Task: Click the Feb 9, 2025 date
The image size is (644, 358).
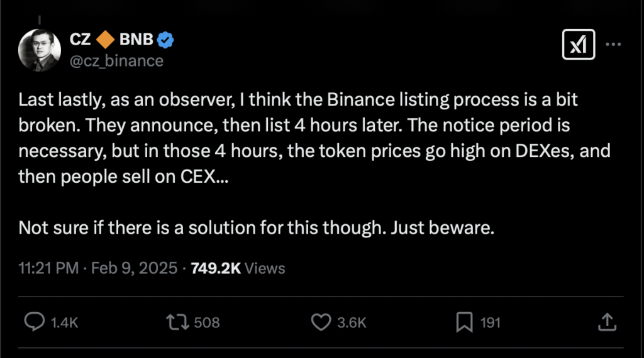Action: point(135,268)
